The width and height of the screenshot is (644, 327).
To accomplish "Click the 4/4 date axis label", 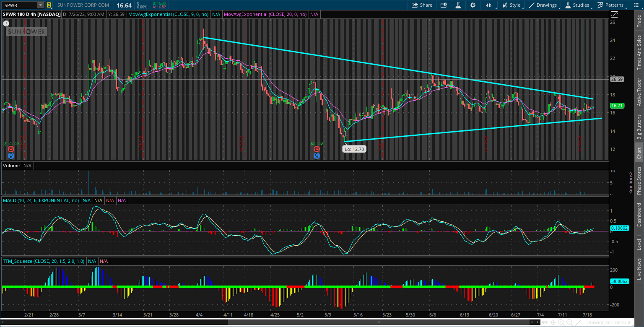I will coord(199,314).
